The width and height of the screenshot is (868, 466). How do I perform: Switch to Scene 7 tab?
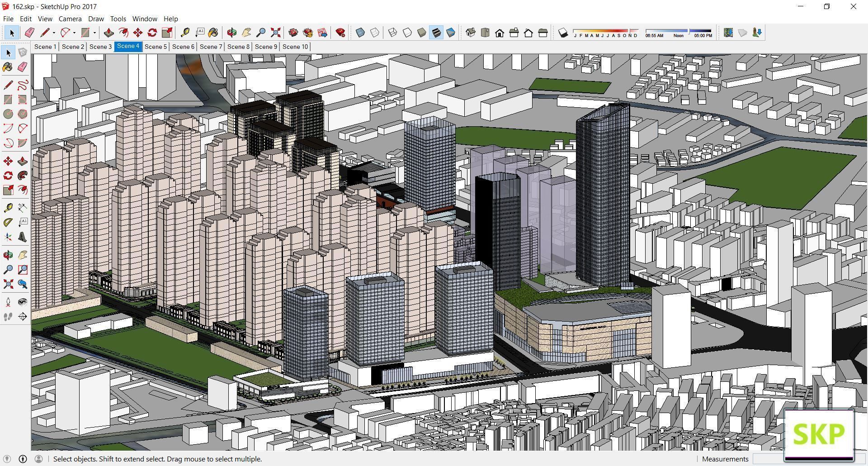pyautogui.click(x=211, y=47)
